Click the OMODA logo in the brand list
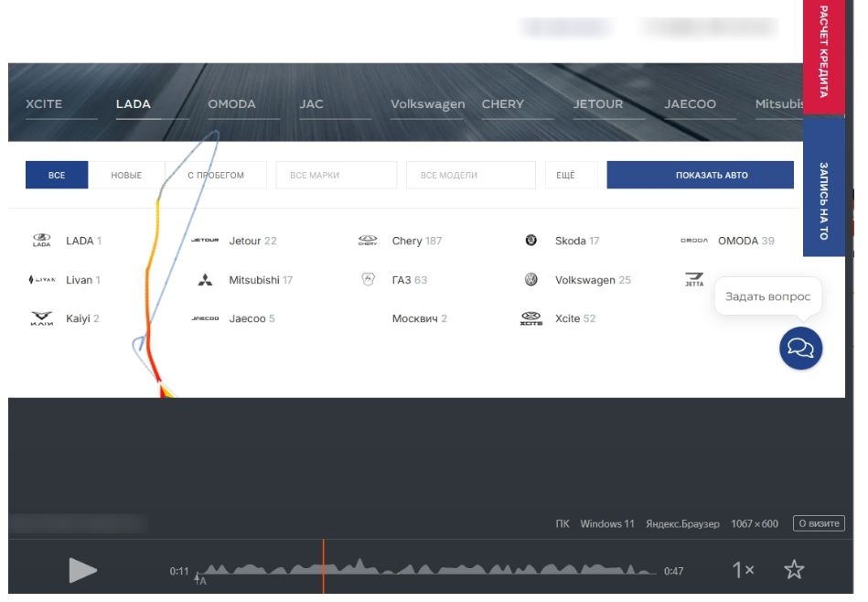This screenshot has height=602, width=868. point(694,241)
